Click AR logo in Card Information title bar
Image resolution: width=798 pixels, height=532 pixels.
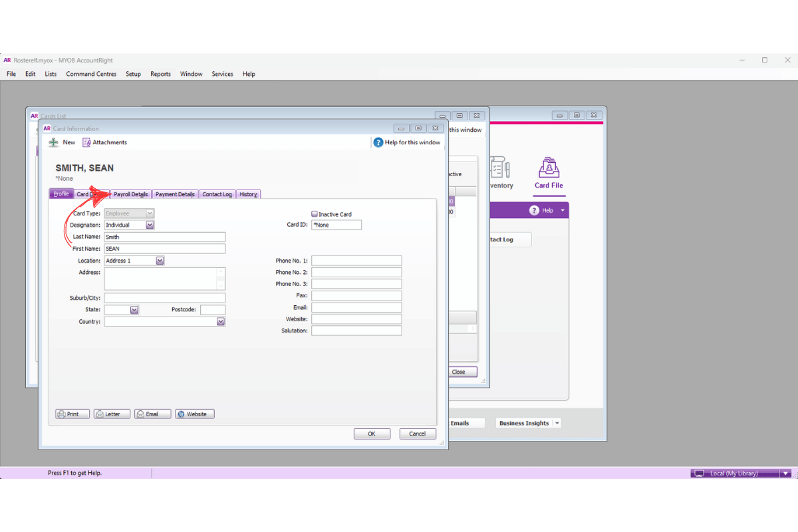pos(47,128)
